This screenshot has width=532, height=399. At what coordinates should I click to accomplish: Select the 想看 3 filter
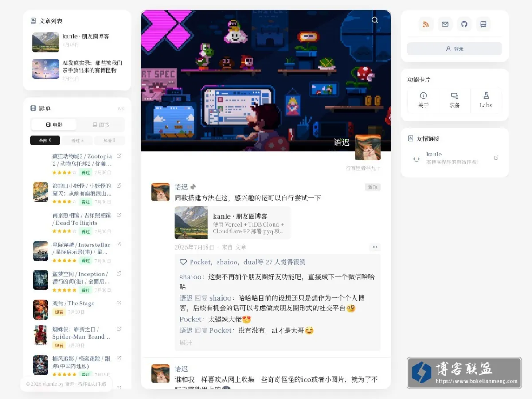(110, 141)
